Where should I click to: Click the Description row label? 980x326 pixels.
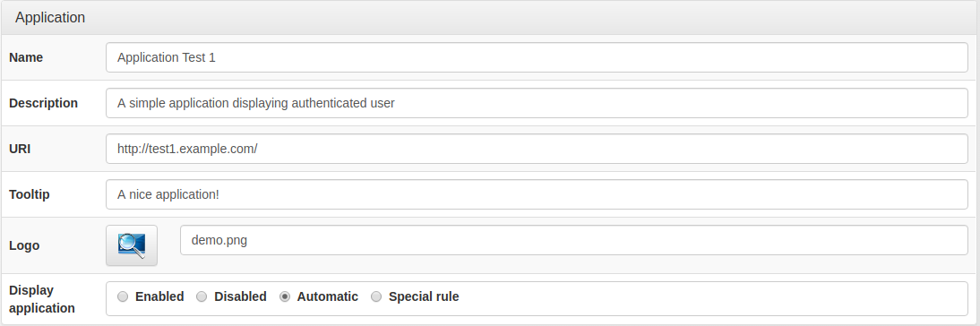(44, 103)
